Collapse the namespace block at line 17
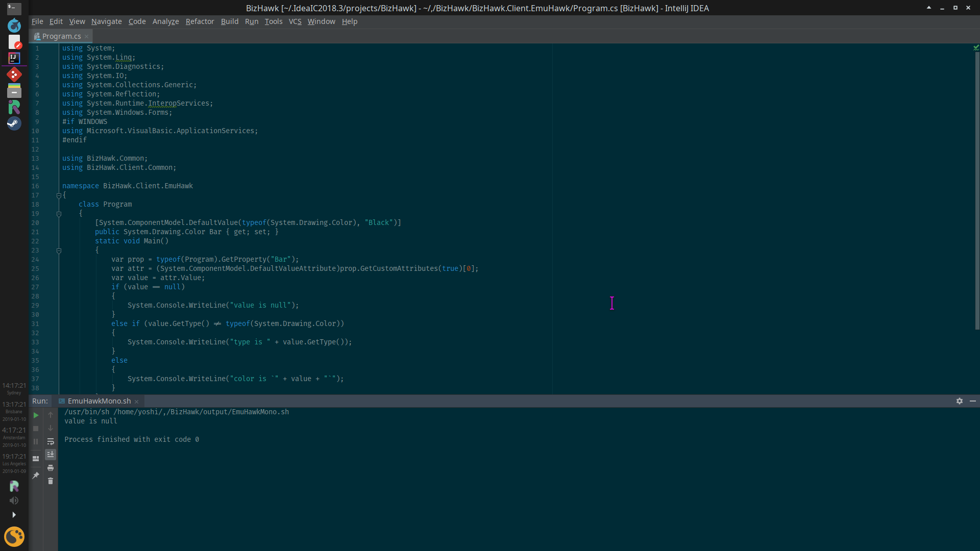 (x=59, y=195)
